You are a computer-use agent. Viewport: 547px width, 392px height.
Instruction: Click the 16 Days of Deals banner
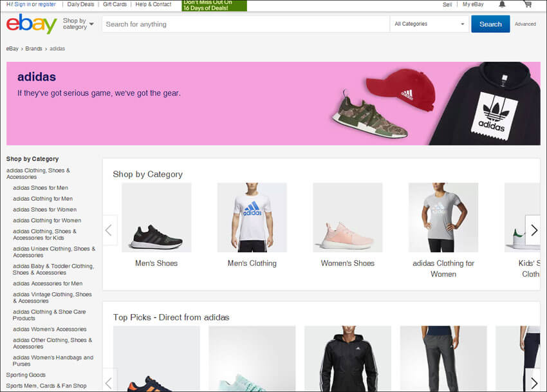(214, 5)
